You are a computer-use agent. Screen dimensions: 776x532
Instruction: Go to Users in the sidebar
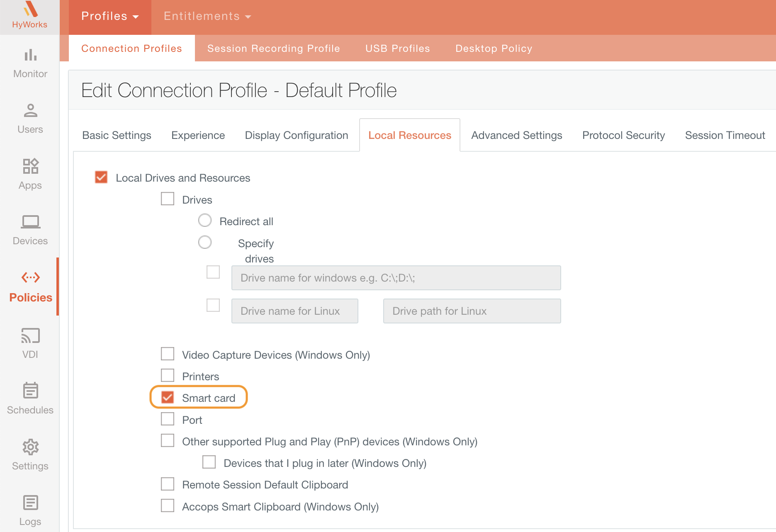point(30,111)
